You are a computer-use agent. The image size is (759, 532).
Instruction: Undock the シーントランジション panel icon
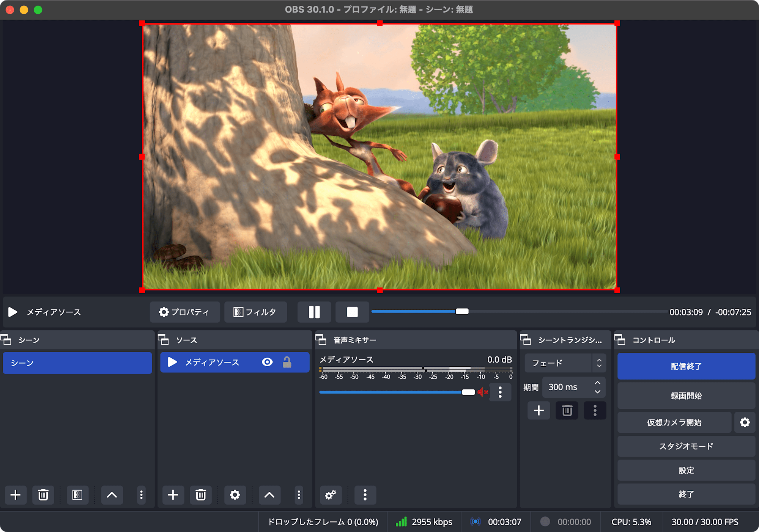tap(526, 340)
